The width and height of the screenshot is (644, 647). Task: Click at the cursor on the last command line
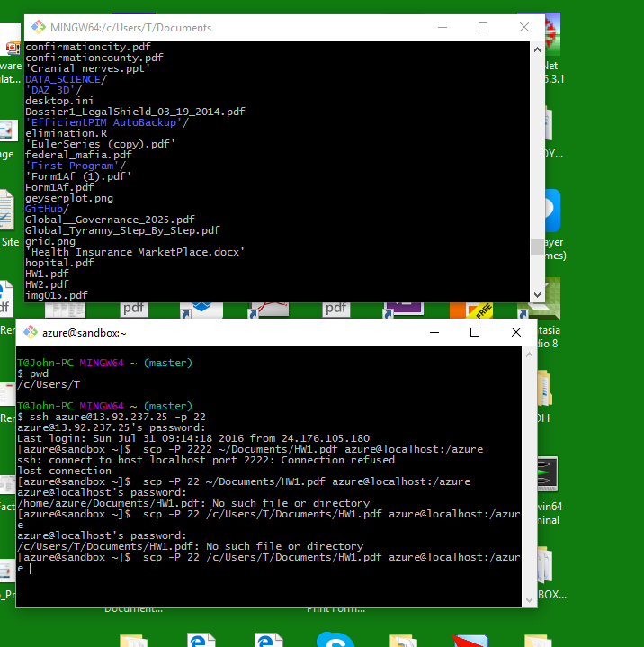click(x=31, y=568)
